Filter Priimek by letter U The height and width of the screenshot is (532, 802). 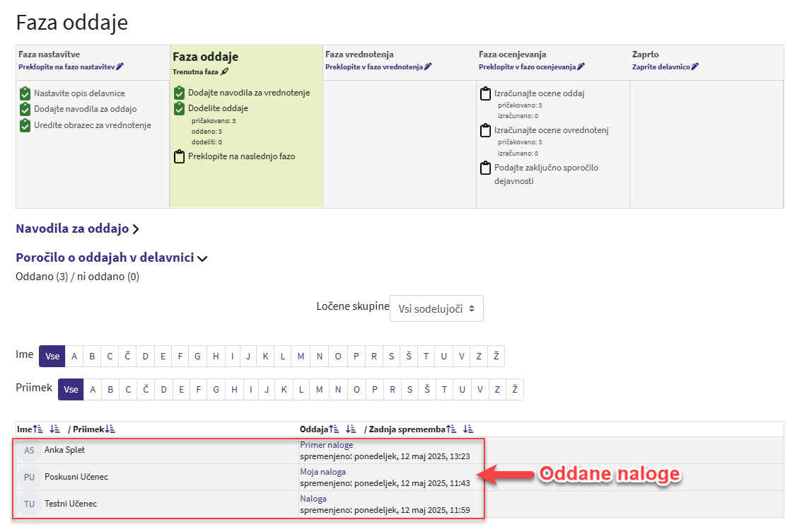(x=463, y=390)
